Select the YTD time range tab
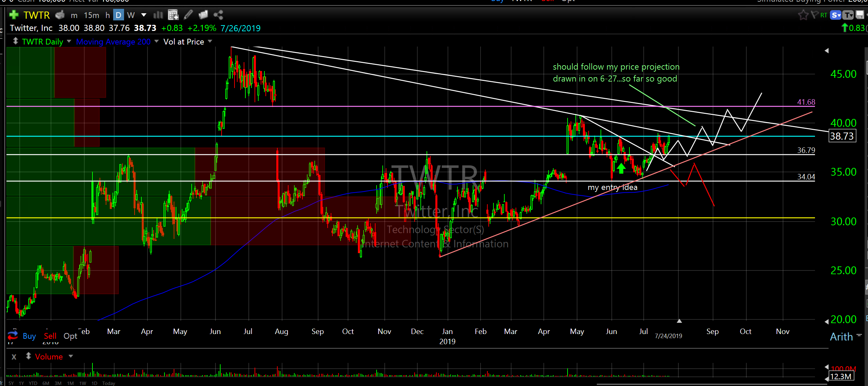Viewport: 868px width, 386px height. coord(33,383)
